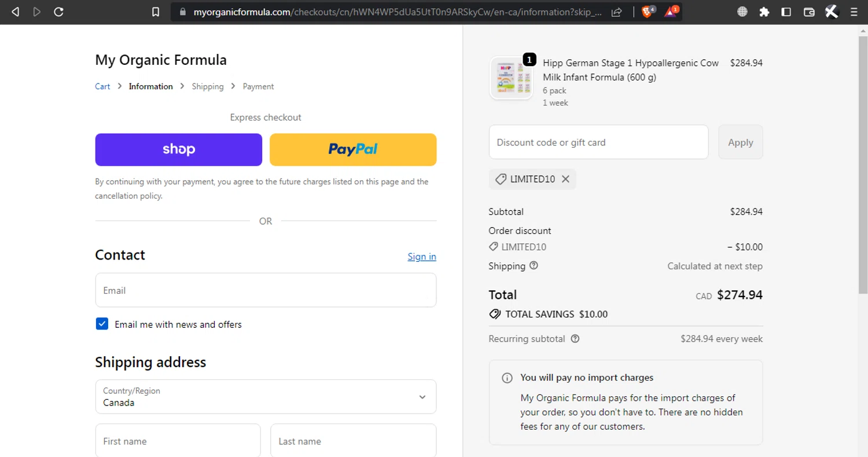Bookmark this page using bookmark icon
Viewport: 868px width, 457px height.
click(x=155, y=12)
